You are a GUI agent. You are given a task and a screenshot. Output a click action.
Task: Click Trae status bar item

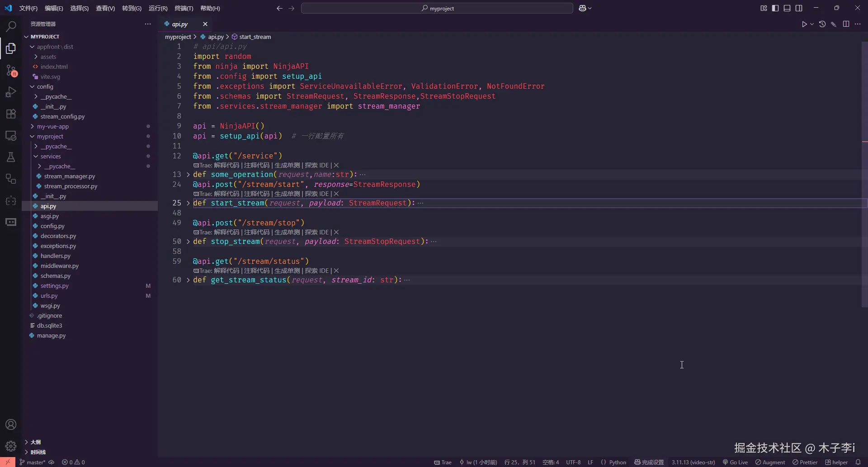pos(443,462)
